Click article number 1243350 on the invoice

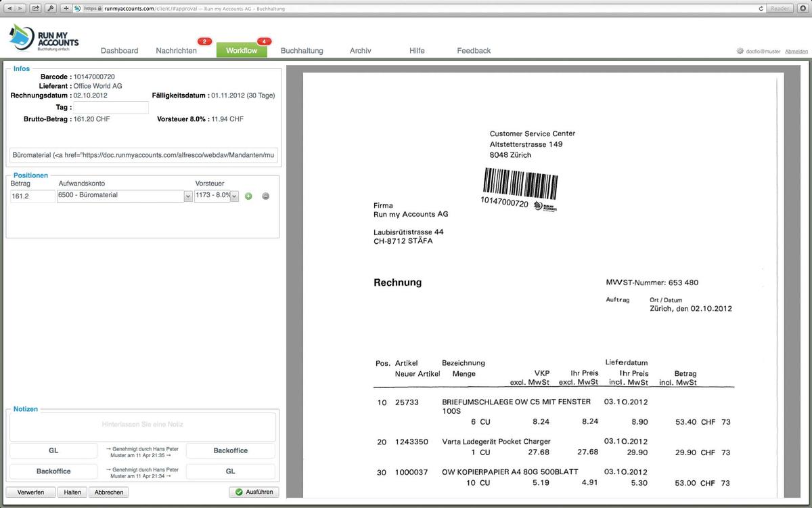[x=411, y=442]
